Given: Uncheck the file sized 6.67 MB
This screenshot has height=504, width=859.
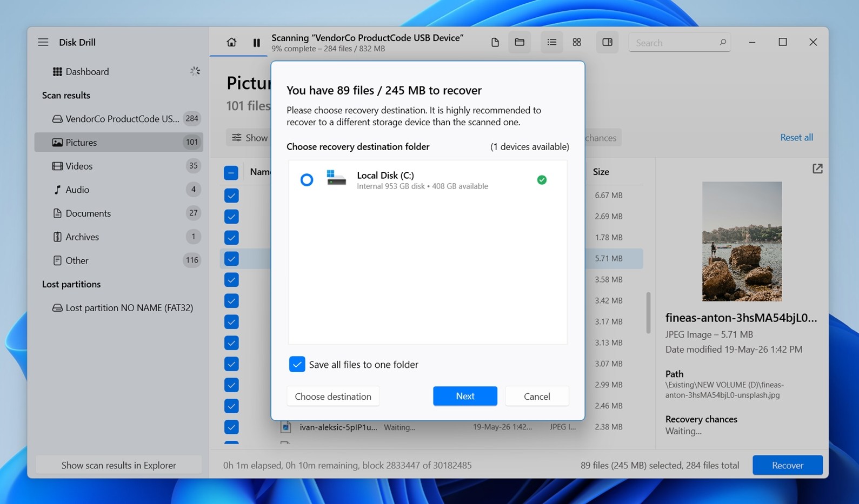Looking at the screenshot, I should pyautogui.click(x=231, y=196).
